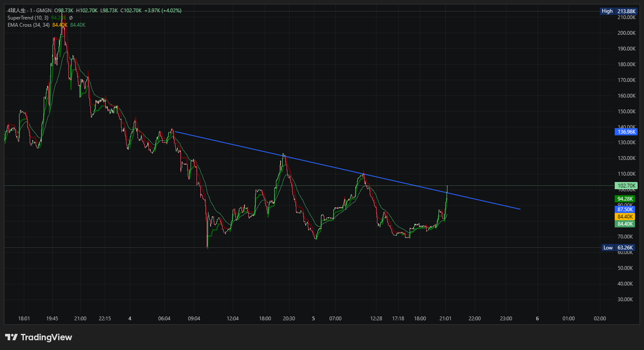Viewport: 644px width, 350px height.
Task: Click the light green 84.40K price axis label
Action: pos(626,224)
